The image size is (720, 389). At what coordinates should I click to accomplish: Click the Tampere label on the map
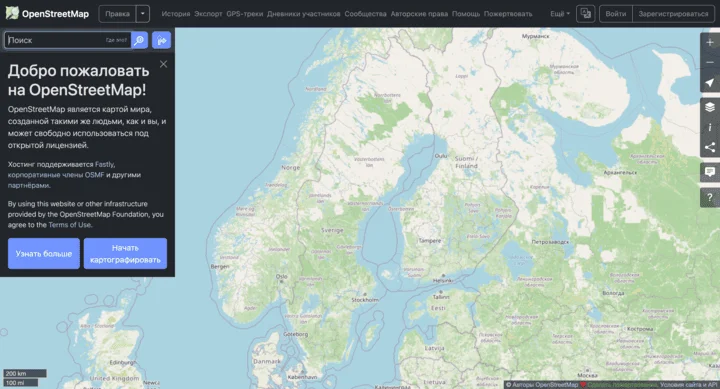[x=430, y=241]
